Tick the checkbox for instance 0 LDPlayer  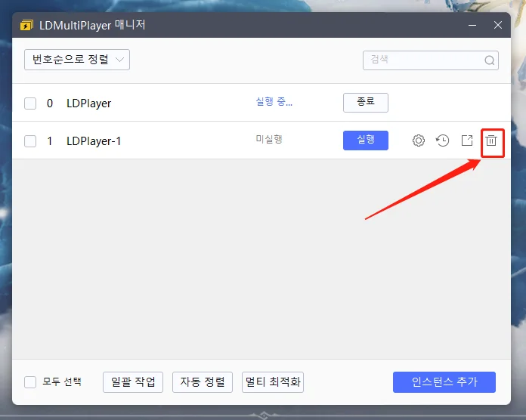point(30,103)
